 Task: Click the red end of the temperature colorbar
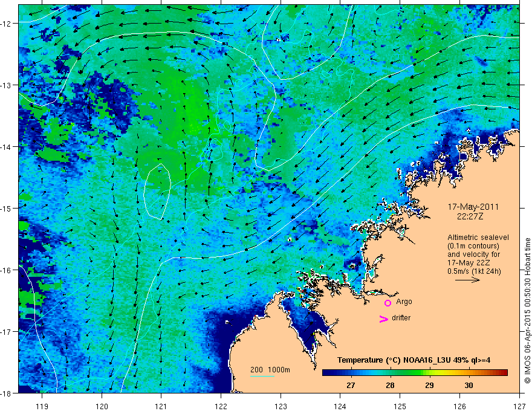[504, 372]
